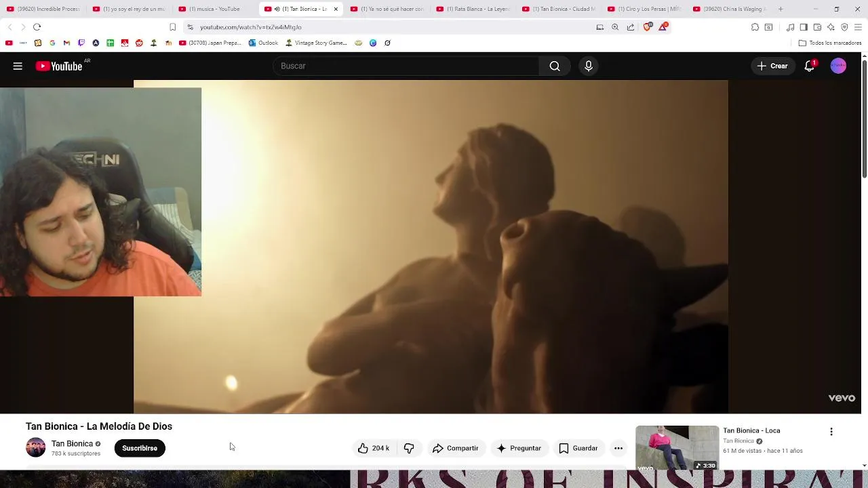Click the share icon in address bar

pos(631,27)
